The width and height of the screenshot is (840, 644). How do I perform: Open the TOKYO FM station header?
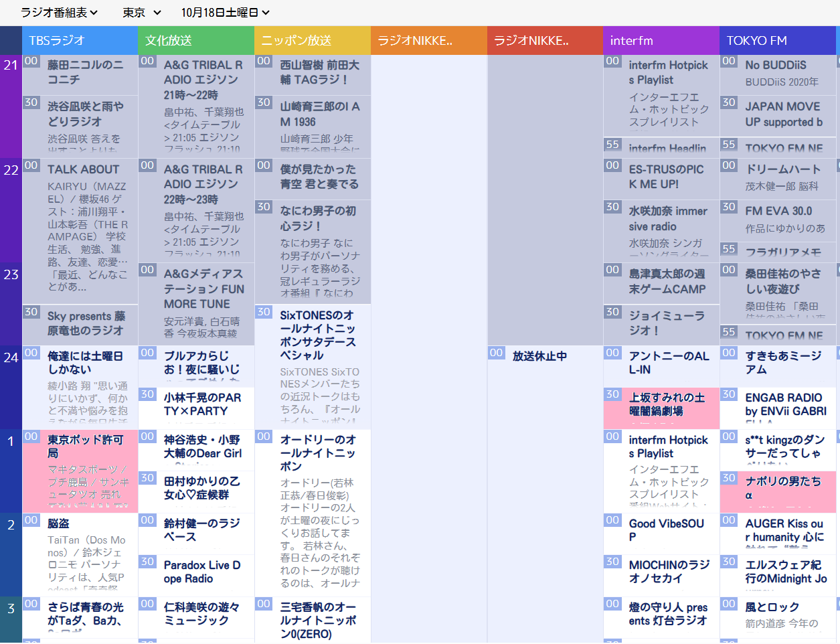coord(778,41)
